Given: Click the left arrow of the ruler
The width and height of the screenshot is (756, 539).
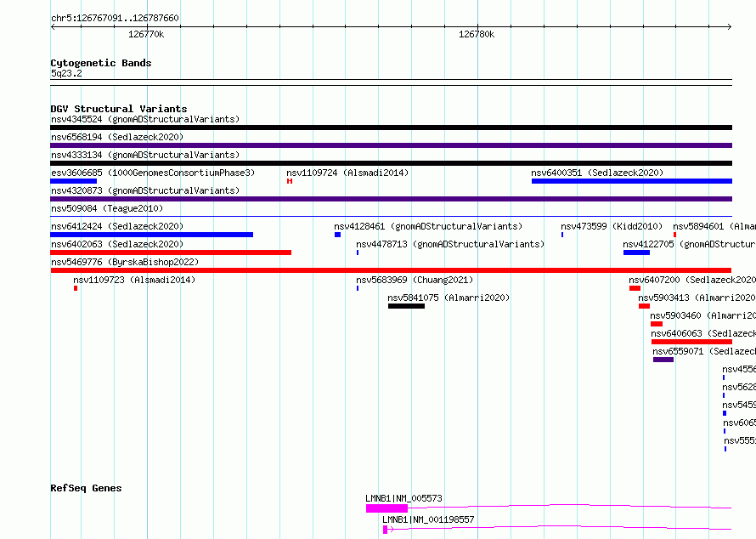Looking at the screenshot, I should click(x=53, y=27).
